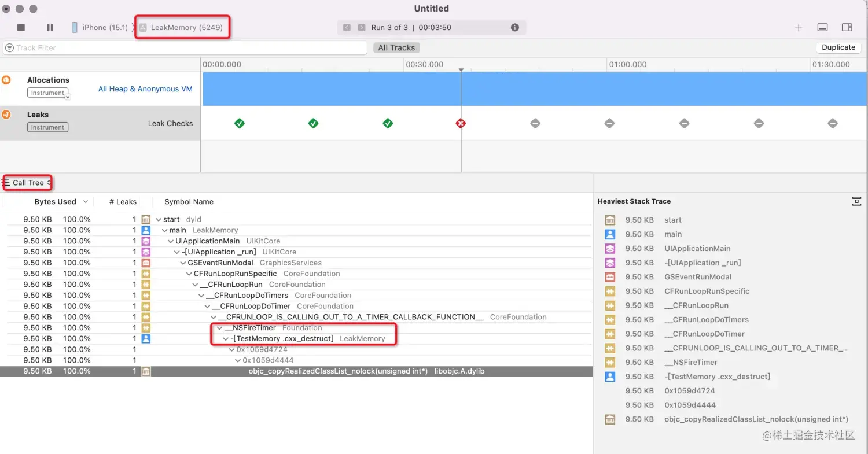The height and width of the screenshot is (454, 868).
Task: Collapse the __CFRunLoopRun row
Action: [x=196, y=285]
